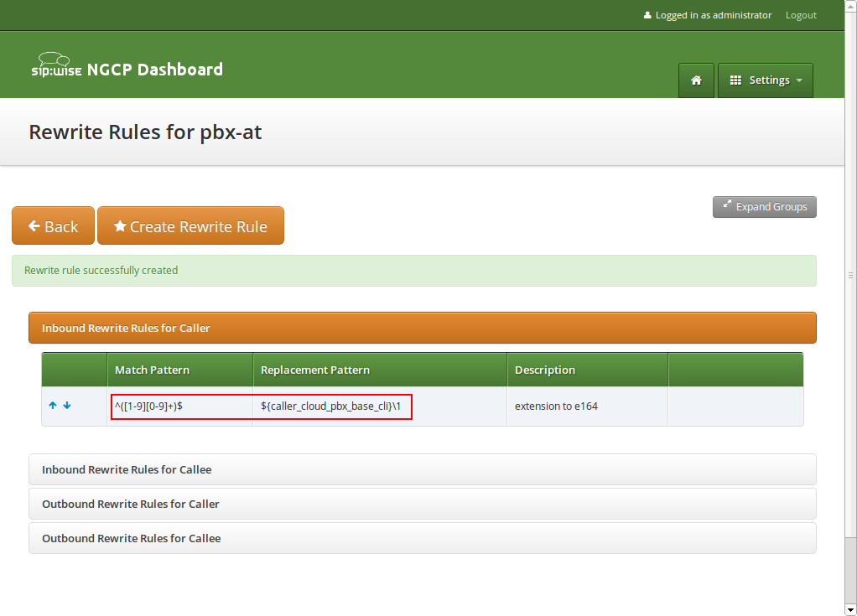Viewport: 857px width, 616px height.
Task: Click the Replacement Pattern column header
Action: (380, 370)
